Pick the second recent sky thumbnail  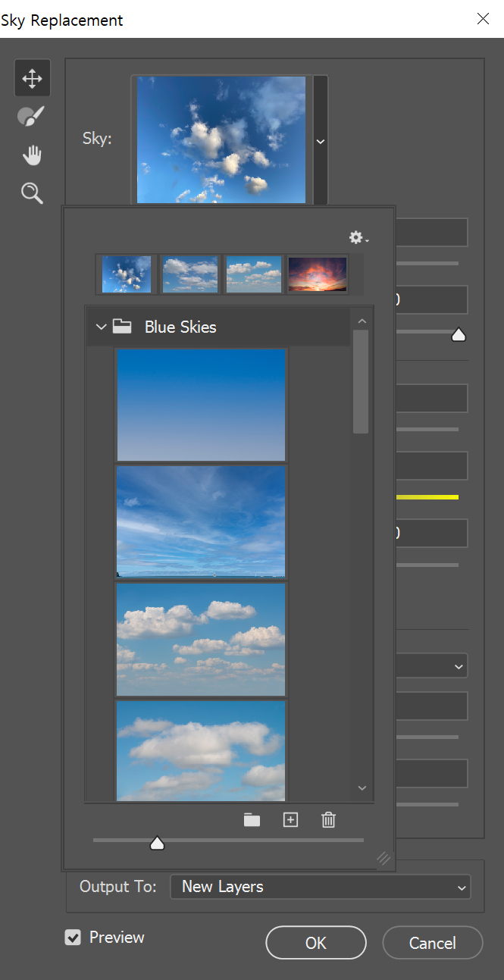point(190,274)
